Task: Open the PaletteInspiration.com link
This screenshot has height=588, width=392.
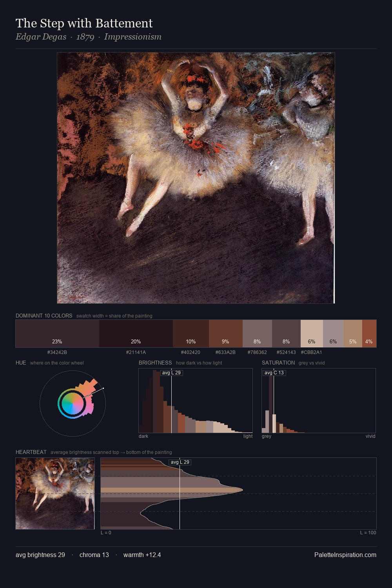Action: 345,555
